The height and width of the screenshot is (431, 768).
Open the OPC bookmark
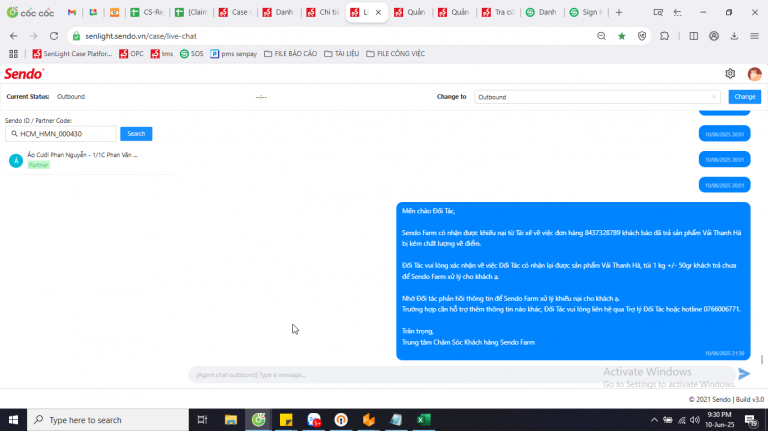[131, 54]
